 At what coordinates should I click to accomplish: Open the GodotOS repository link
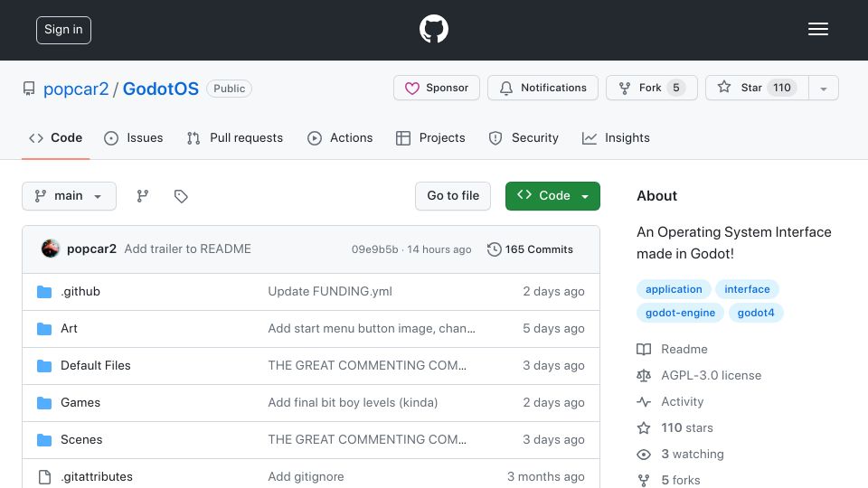[161, 89]
